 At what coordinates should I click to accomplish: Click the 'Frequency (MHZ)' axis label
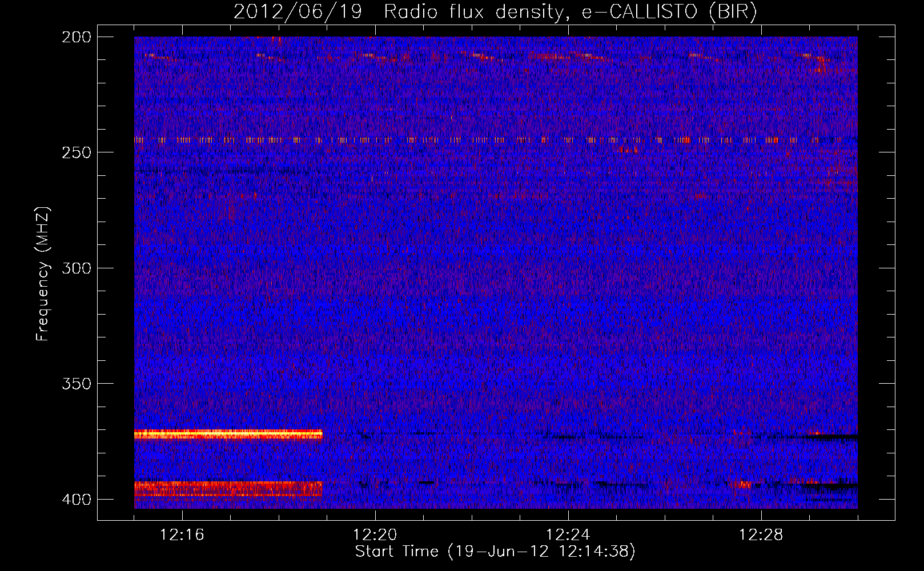pyautogui.click(x=43, y=274)
